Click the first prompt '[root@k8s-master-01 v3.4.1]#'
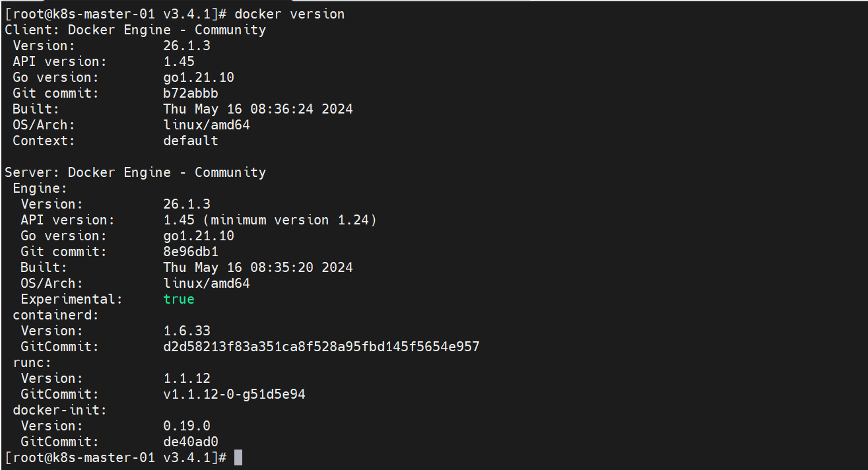Viewport: 868px width, 470px height. pos(116,14)
